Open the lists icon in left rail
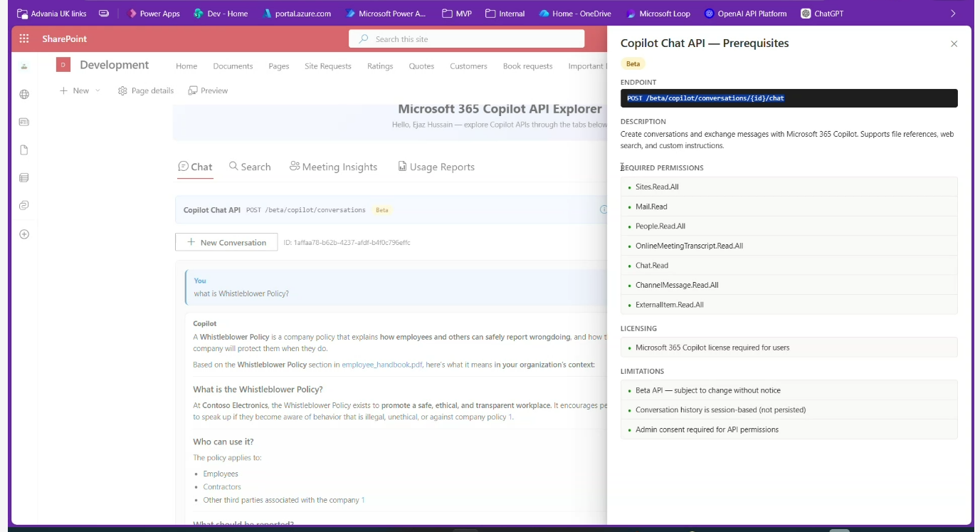 click(x=24, y=178)
